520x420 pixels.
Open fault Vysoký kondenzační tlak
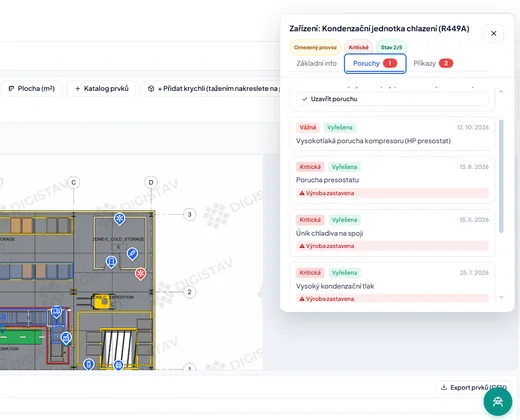pos(392,283)
